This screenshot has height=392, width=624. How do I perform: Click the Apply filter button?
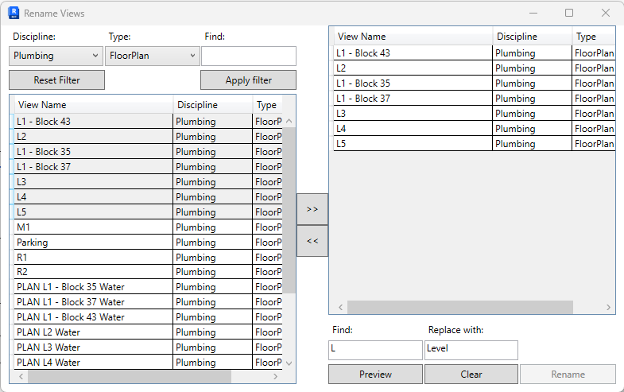pos(248,80)
